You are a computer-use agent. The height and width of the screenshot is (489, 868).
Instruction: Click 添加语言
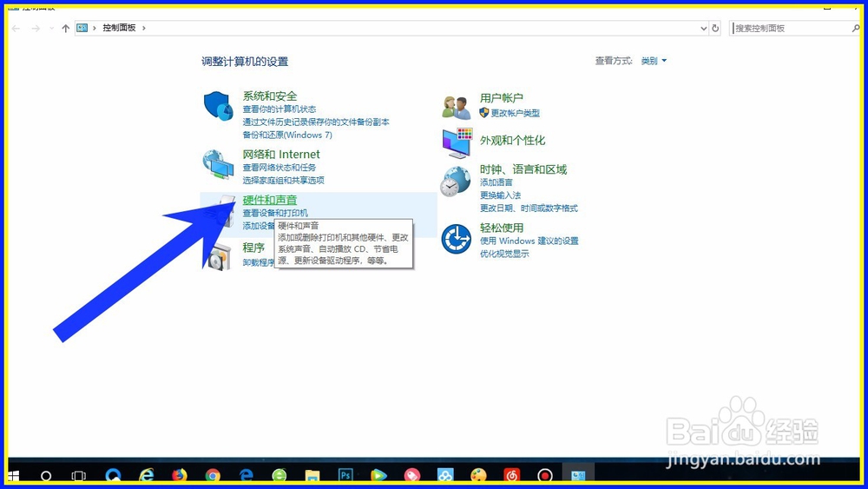pos(496,182)
